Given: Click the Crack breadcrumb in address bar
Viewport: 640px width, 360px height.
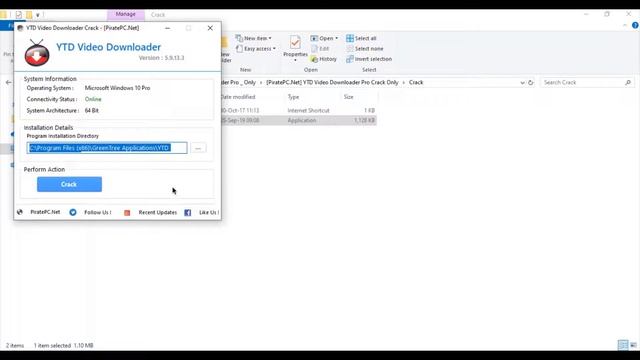Looking at the screenshot, I should [416, 82].
